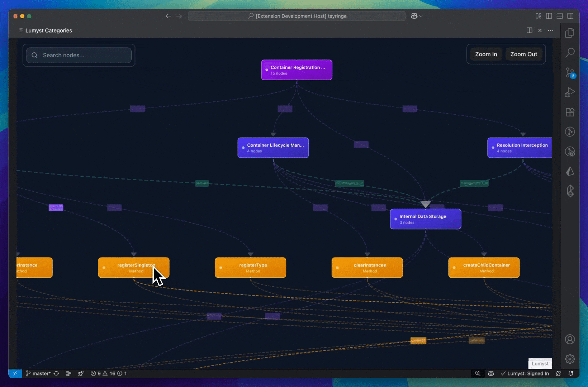The width and height of the screenshot is (588, 387).
Task: Open the Extensions view
Action: click(x=570, y=112)
